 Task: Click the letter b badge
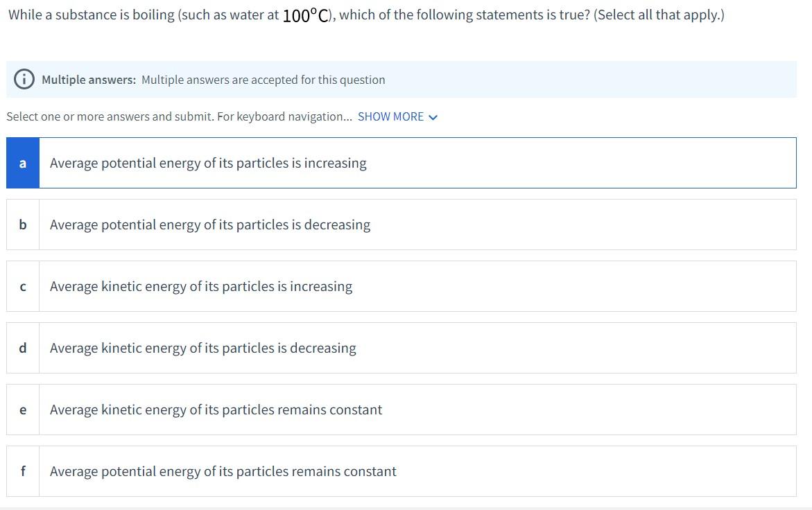tap(23, 225)
